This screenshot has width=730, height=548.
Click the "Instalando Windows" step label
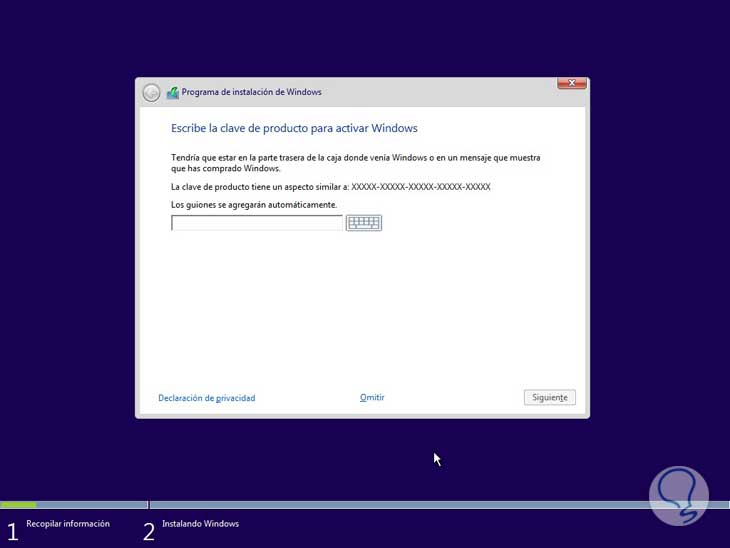[201, 524]
